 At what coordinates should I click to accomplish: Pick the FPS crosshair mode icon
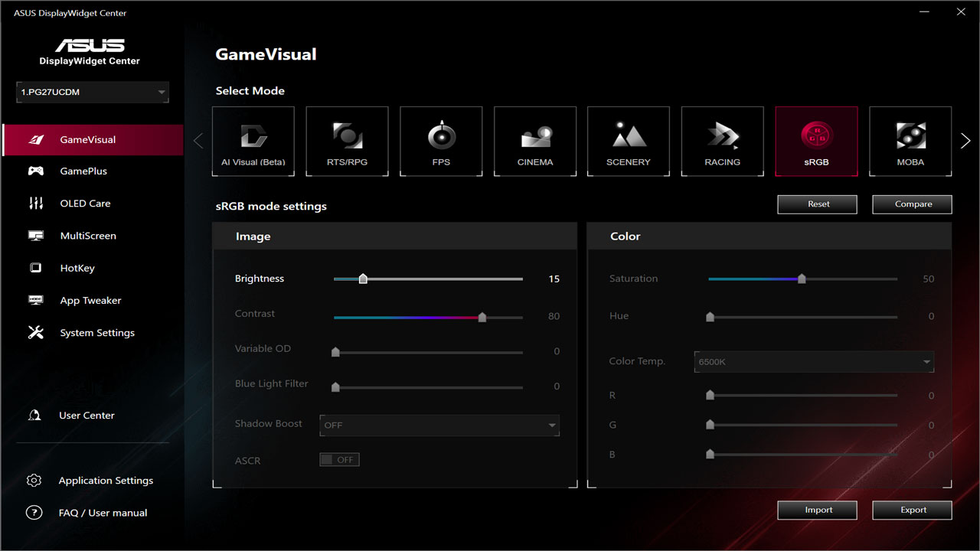441,135
